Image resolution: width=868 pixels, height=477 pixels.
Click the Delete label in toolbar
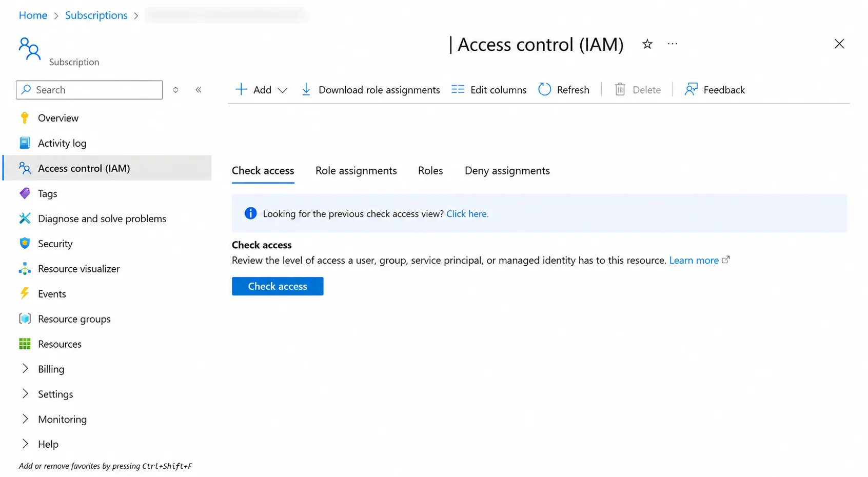tap(646, 90)
